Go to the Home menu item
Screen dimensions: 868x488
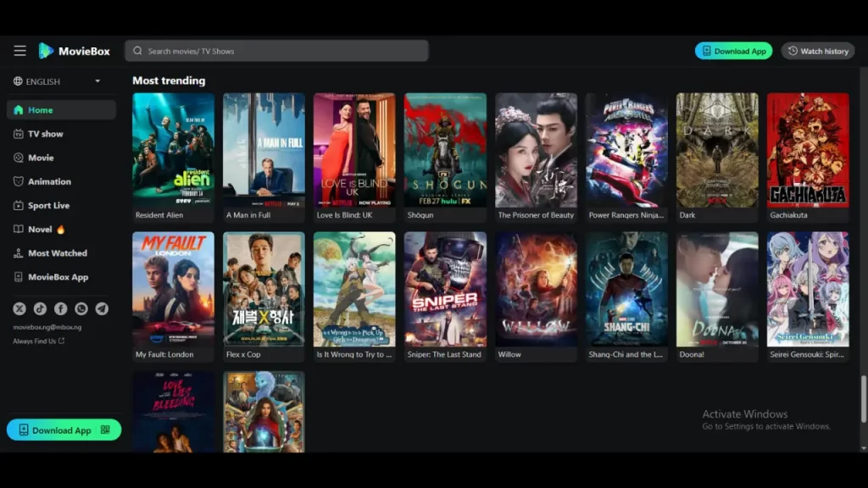(61, 109)
